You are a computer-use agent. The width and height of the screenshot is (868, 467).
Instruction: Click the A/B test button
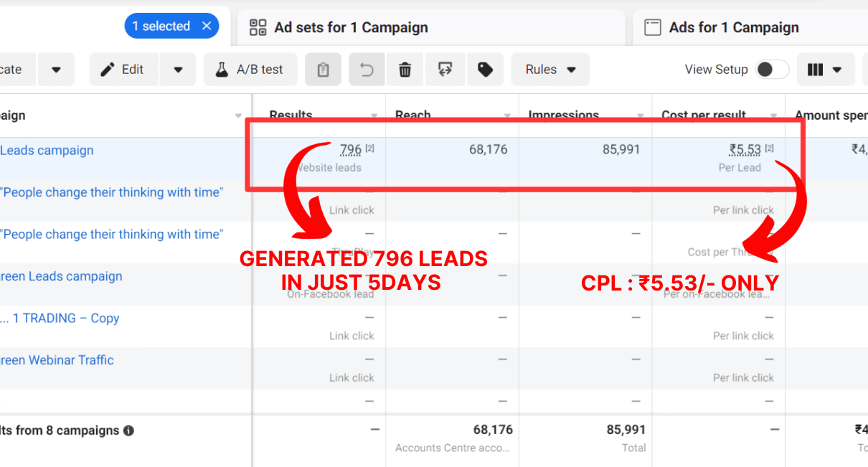[250, 70]
